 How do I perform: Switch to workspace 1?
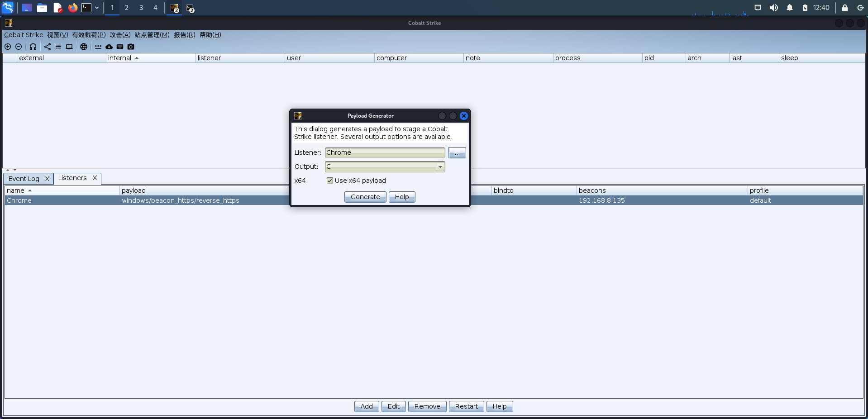pyautogui.click(x=112, y=8)
